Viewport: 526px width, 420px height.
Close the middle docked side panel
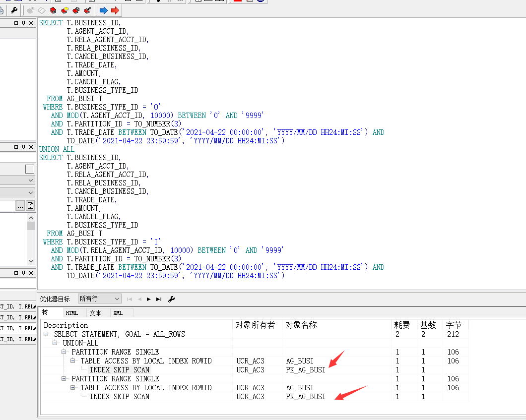click(x=31, y=147)
